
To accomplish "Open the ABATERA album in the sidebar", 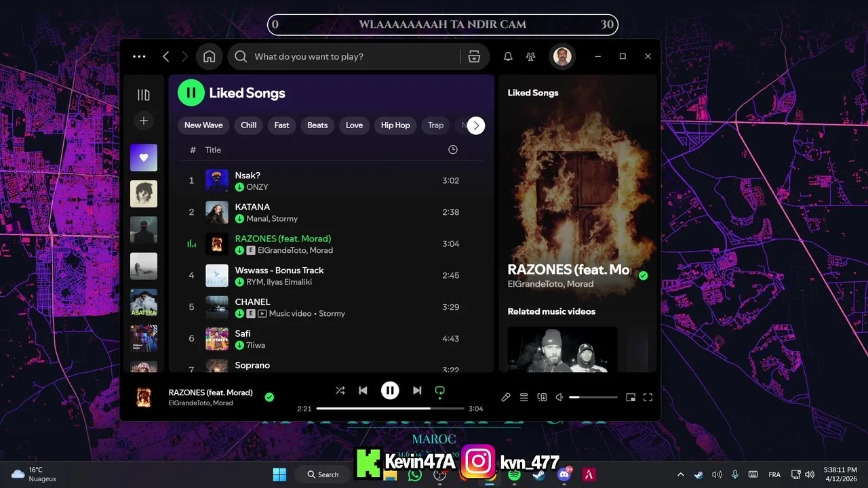I will pyautogui.click(x=144, y=302).
